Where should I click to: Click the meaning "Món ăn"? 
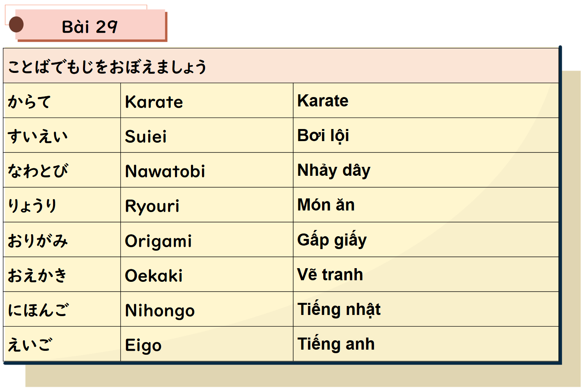point(326,205)
